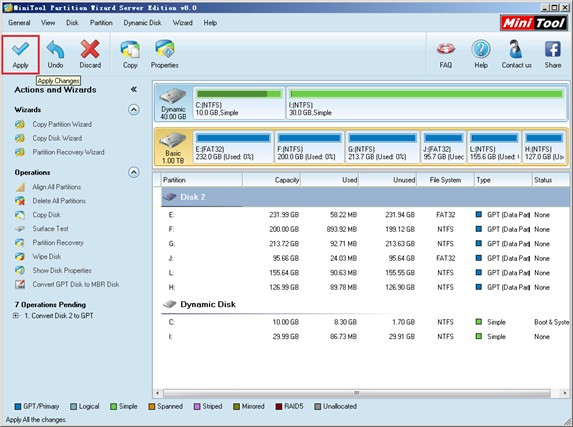The width and height of the screenshot is (573, 427).
Task: Open the General menu
Action: pyautogui.click(x=19, y=23)
